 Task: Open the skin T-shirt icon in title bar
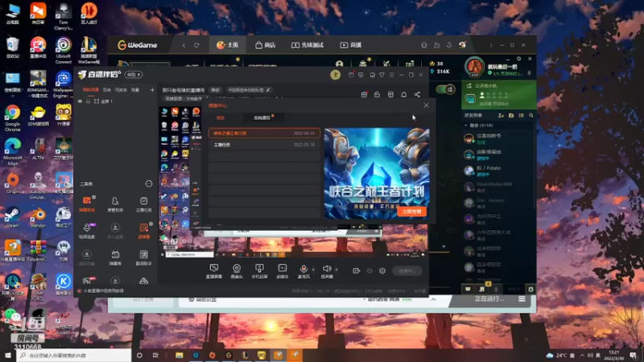(382, 75)
